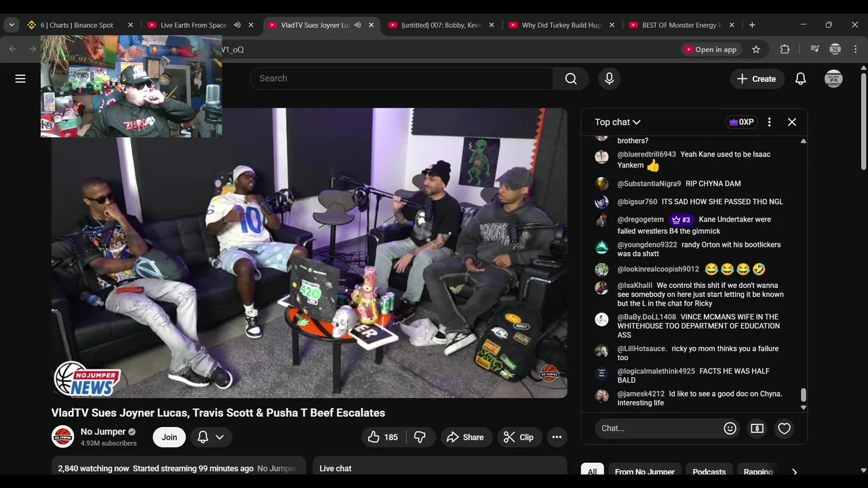
Task: Open the new tab plus button
Action: [752, 25]
